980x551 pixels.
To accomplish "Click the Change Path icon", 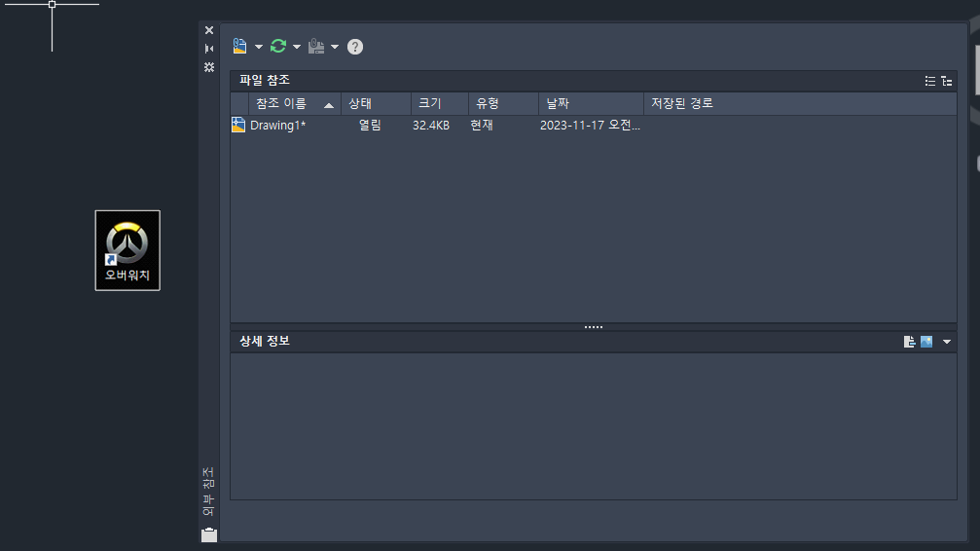I will point(316,47).
